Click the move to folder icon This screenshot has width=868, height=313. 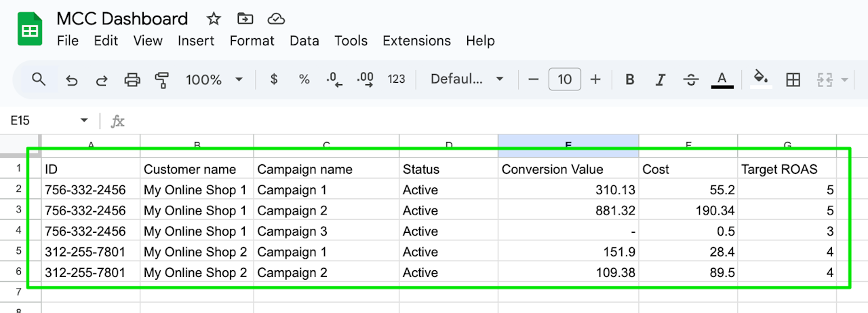coord(245,18)
